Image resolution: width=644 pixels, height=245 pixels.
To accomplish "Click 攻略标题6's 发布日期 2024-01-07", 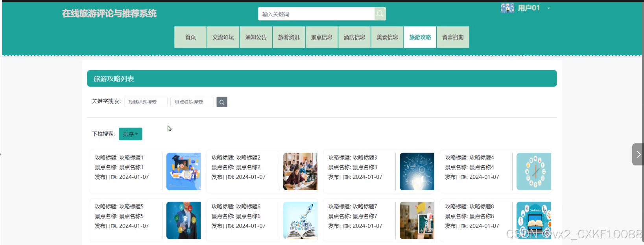I will coord(239,226).
